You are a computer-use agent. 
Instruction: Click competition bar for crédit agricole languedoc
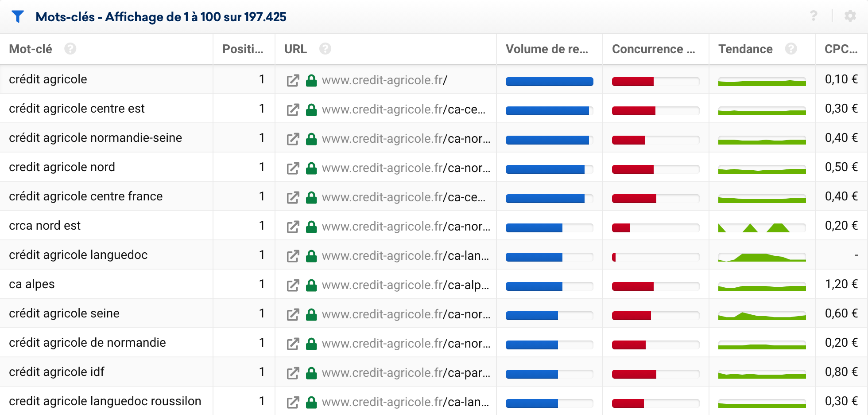point(655,257)
